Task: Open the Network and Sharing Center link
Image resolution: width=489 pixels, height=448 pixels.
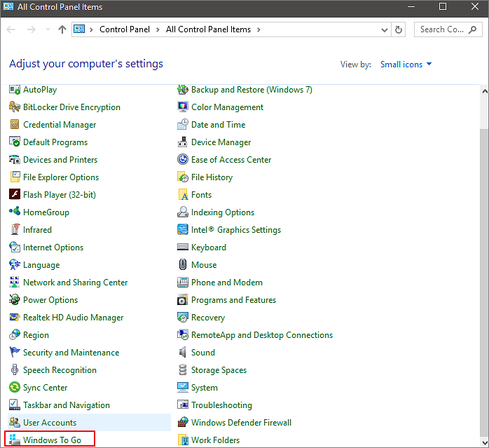Action: tap(75, 283)
